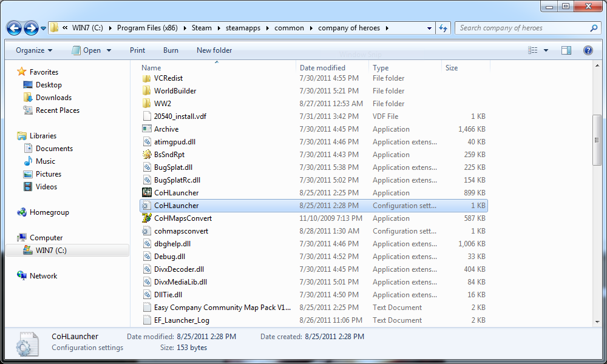The height and width of the screenshot is (364, 607).
Task: Toggle the preview pane icon
Action: click(566, 50)
